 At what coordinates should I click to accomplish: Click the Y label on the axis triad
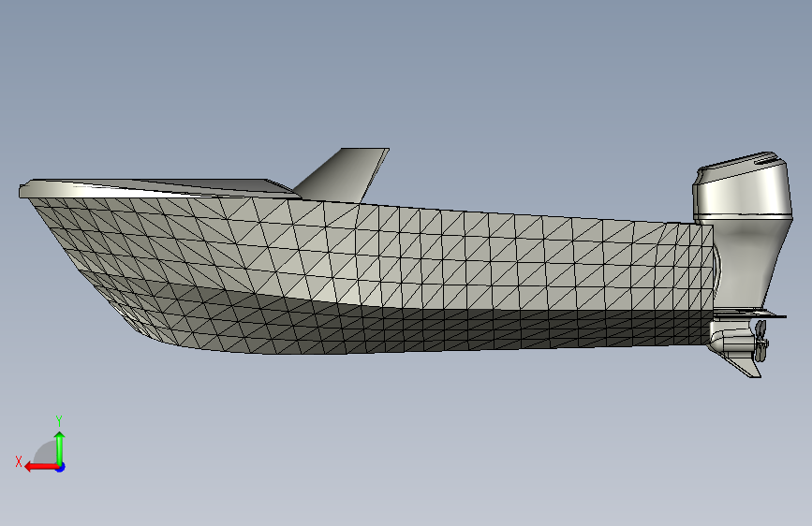click(59, 420)
